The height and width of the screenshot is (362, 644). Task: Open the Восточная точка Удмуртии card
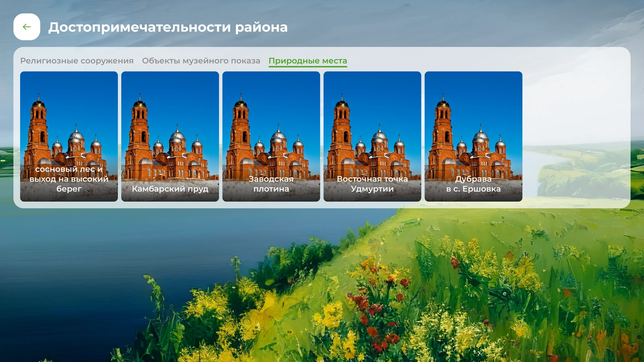point(372,136)
